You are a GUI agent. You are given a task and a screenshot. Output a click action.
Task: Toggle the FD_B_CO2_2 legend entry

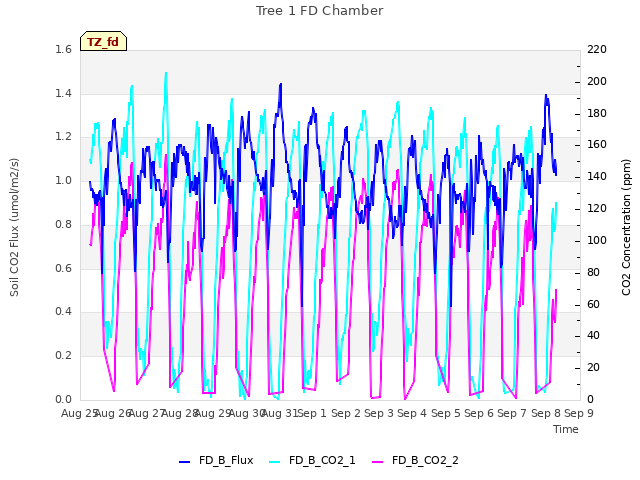416,461
